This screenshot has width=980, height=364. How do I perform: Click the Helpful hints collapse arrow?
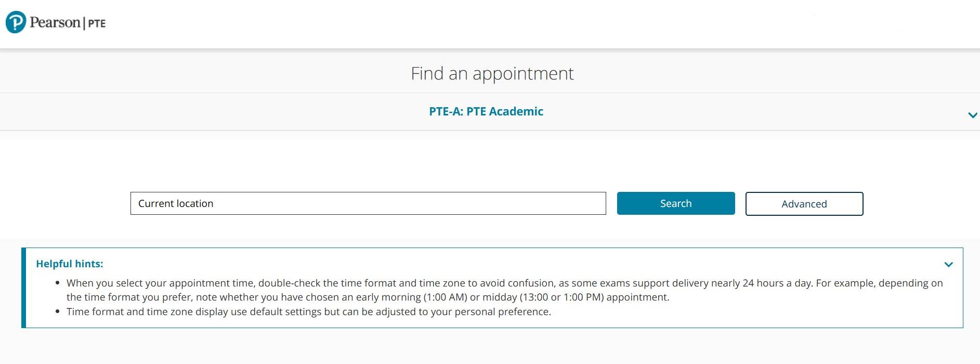click(949, 264)
